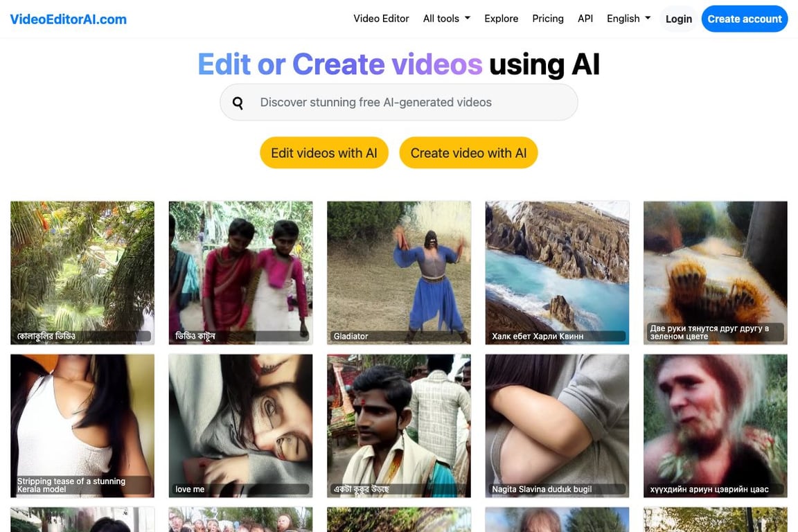
Task: Expand the English language dropdown
Action: 628,19
